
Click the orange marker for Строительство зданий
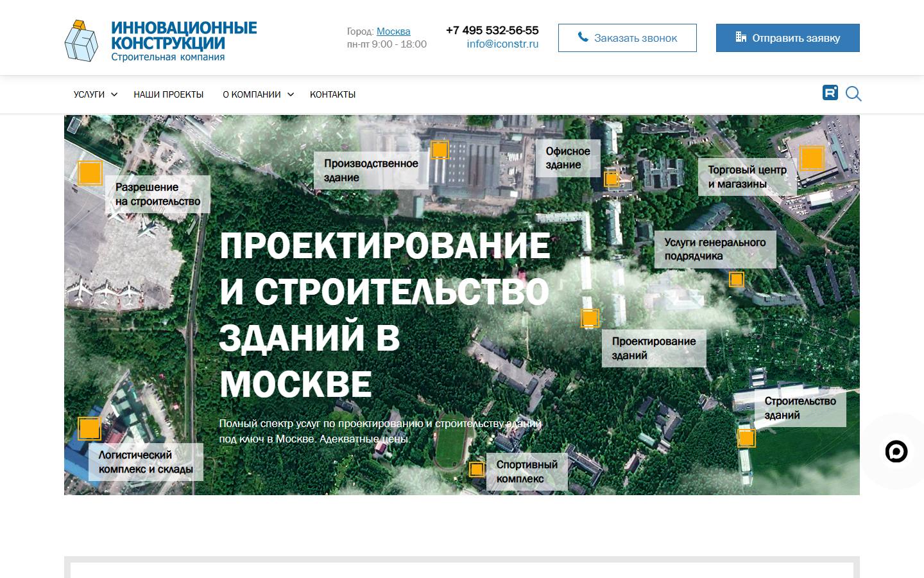[x=746, y=438]
